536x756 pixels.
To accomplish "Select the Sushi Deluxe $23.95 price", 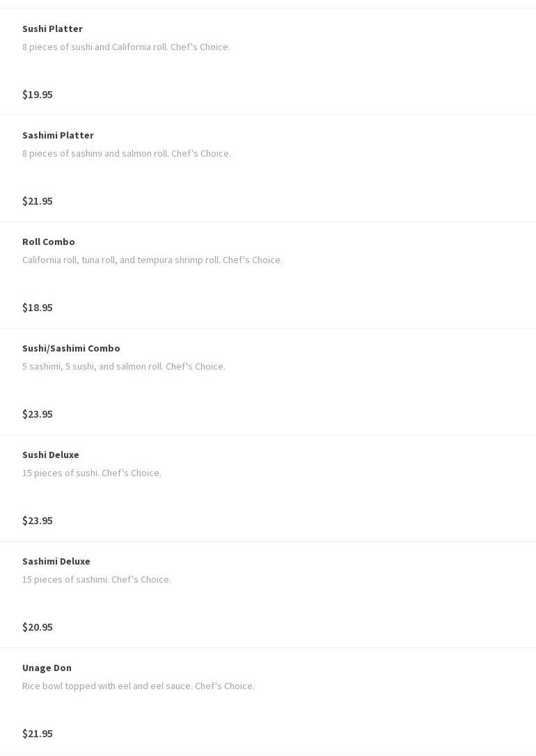I will coord(38,520).
